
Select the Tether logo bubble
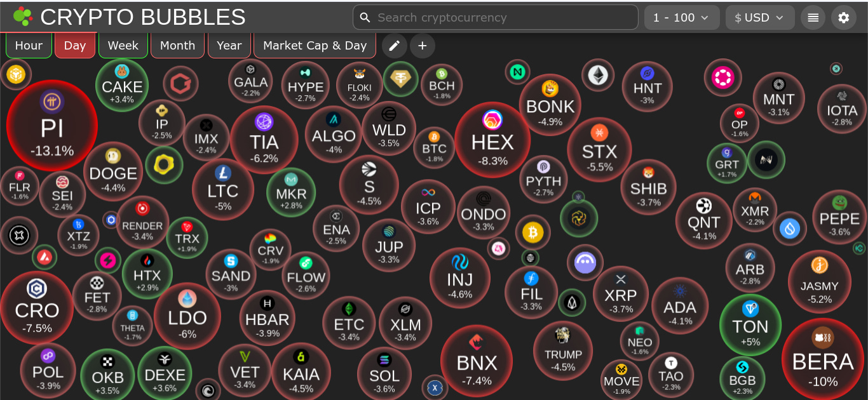400,79
